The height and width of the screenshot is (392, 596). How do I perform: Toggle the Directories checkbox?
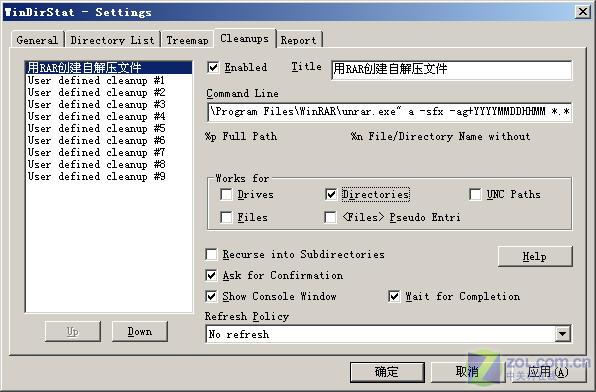(x=331, y=195)
